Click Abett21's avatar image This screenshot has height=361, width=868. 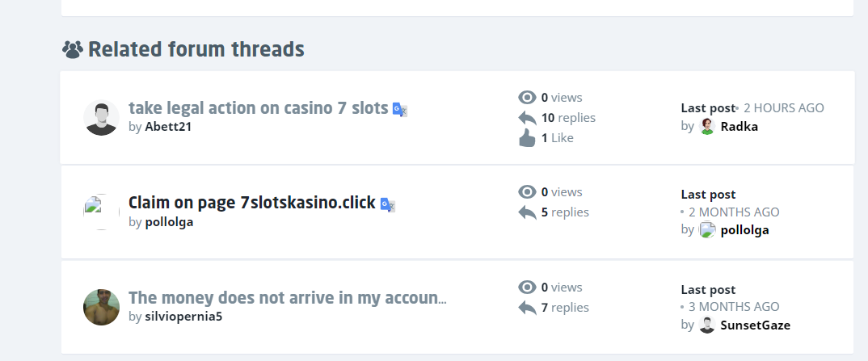pos(101,118)
